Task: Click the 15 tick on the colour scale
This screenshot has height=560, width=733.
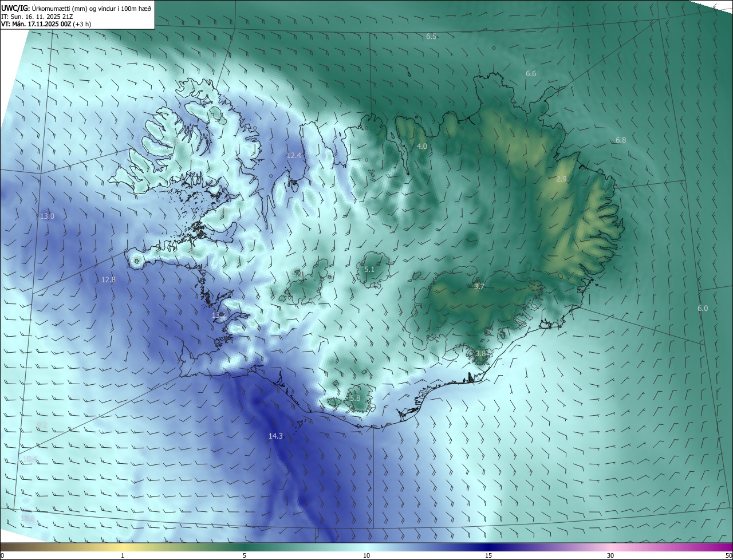Action: click(x=488, y=555)
